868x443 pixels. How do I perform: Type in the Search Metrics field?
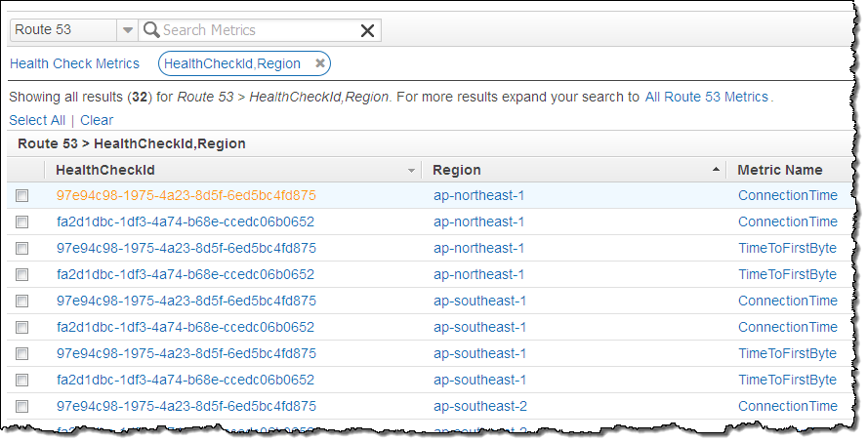point(258,30)
